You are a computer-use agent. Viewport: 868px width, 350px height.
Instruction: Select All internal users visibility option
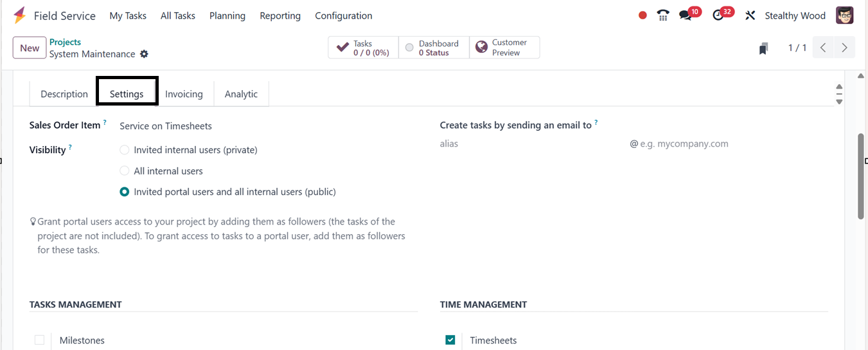coord(125,171)
